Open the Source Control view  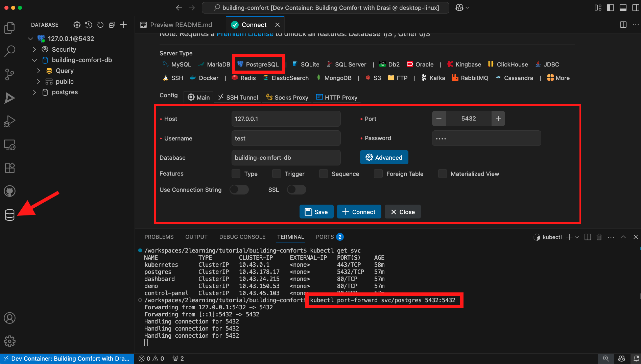pyautogui.click(x=9, y=74)
